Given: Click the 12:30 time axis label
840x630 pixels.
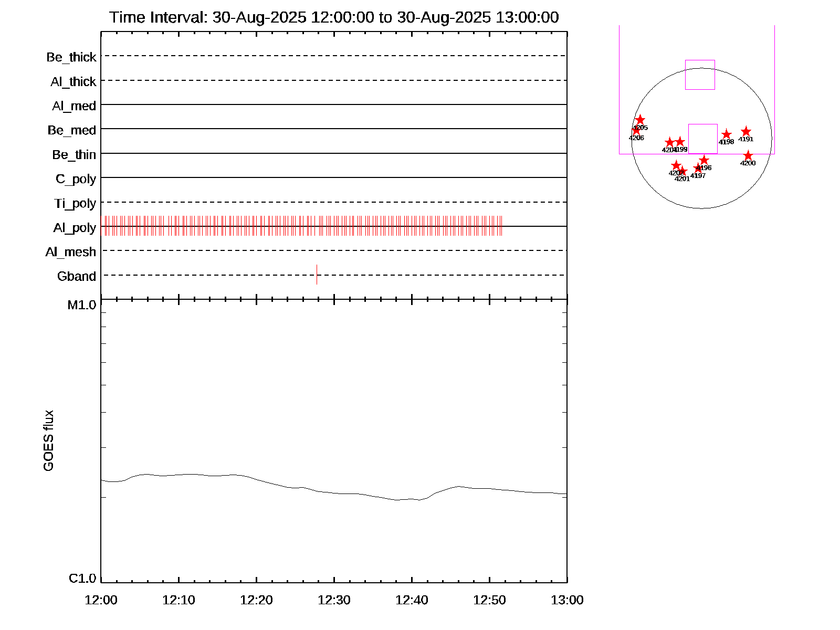Looking at the screenshot, I should tap(334, 600).
